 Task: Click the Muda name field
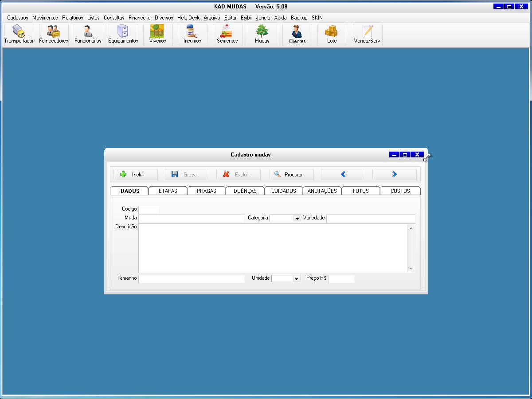click(x=192, y=219)
